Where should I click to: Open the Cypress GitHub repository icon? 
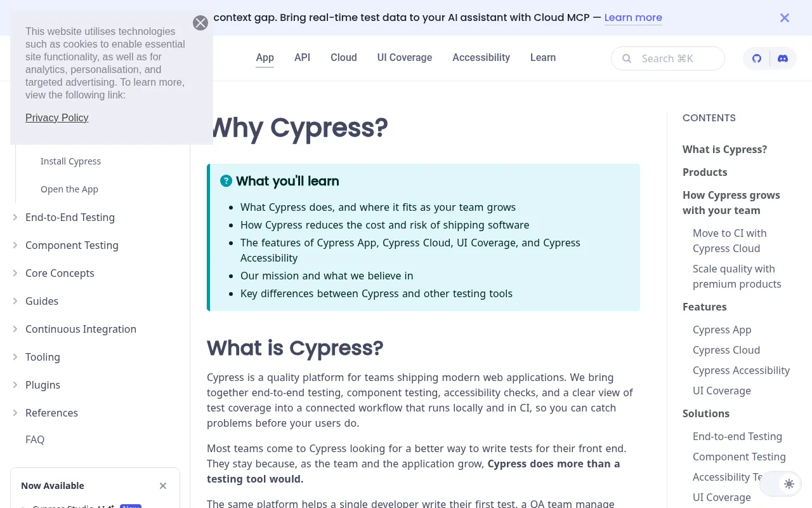coord(757,58)
